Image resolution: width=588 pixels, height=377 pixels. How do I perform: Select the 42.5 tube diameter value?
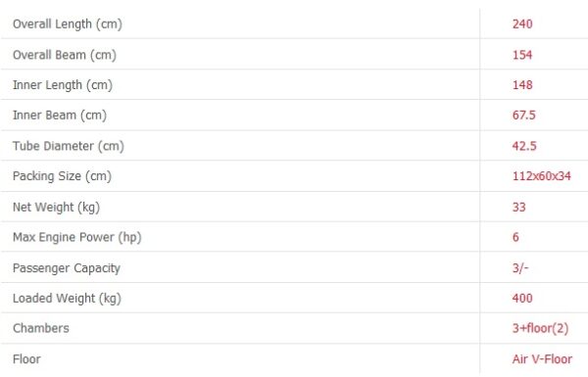524,146
